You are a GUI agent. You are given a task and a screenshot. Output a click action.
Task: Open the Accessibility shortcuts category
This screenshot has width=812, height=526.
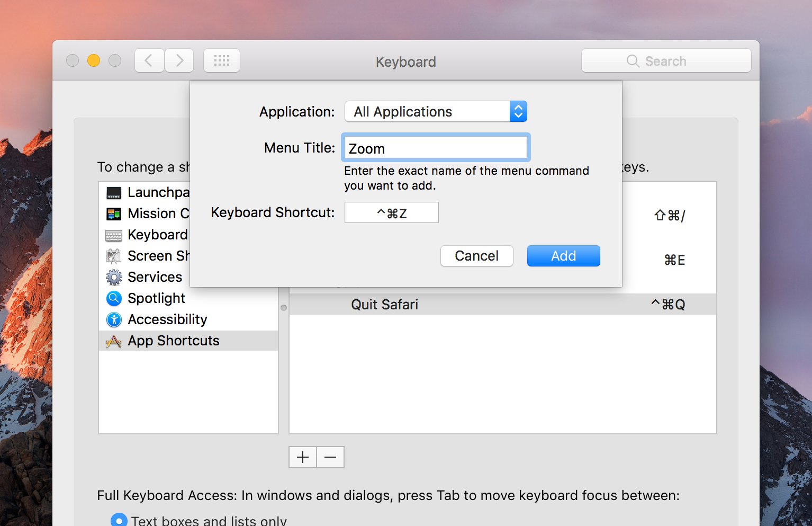(x=113, y=319)
